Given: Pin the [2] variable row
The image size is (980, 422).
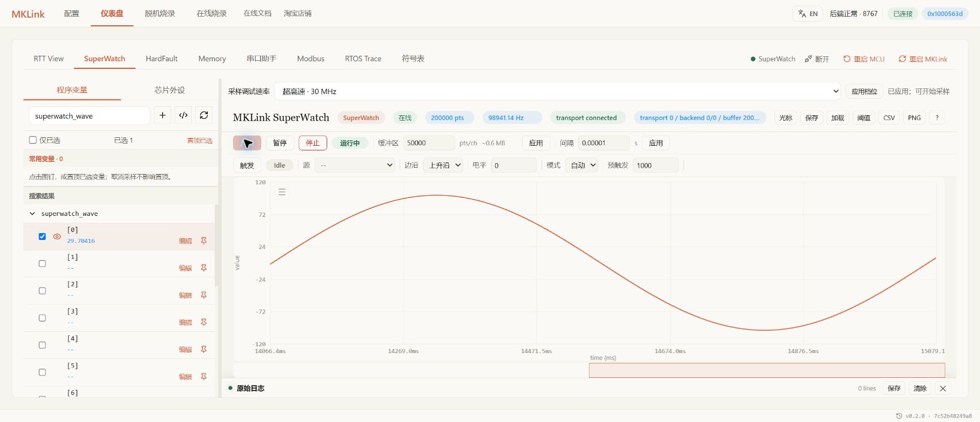Looking at the screenshot, I should (204, 295).
